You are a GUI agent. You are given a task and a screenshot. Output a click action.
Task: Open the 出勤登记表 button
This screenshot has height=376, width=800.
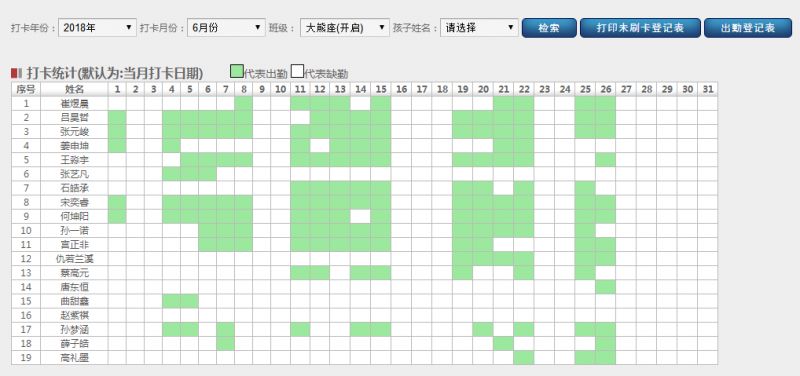pos(748,28)
